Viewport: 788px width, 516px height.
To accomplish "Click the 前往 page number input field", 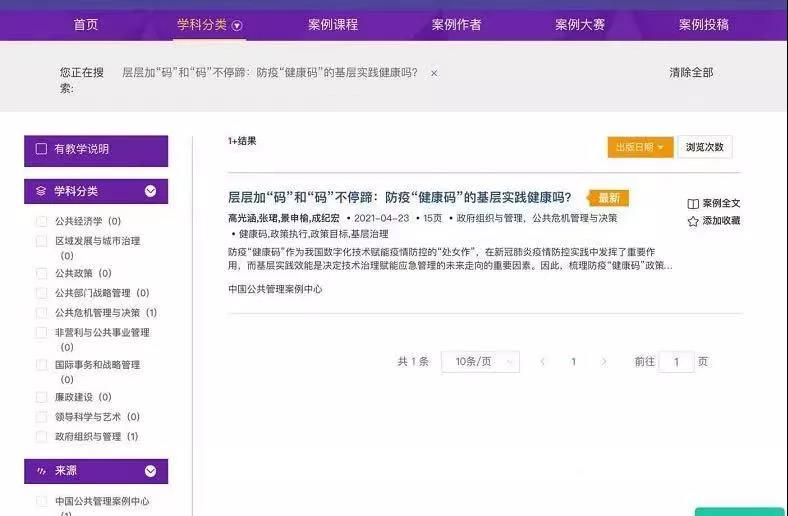I will [x=676, y=362].
